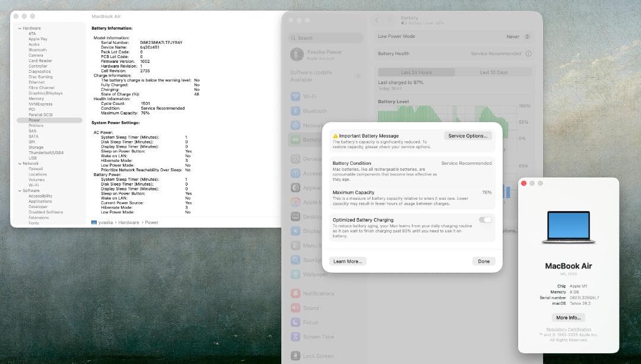The image size is (641, 364).
Task: Select Camera in System Information sidebar
Action: point(36,55)
